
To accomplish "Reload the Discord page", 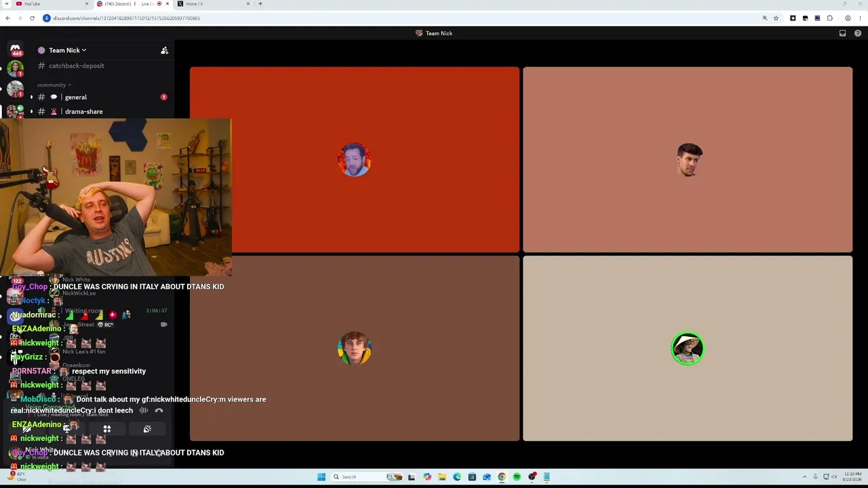I will 32,18.
